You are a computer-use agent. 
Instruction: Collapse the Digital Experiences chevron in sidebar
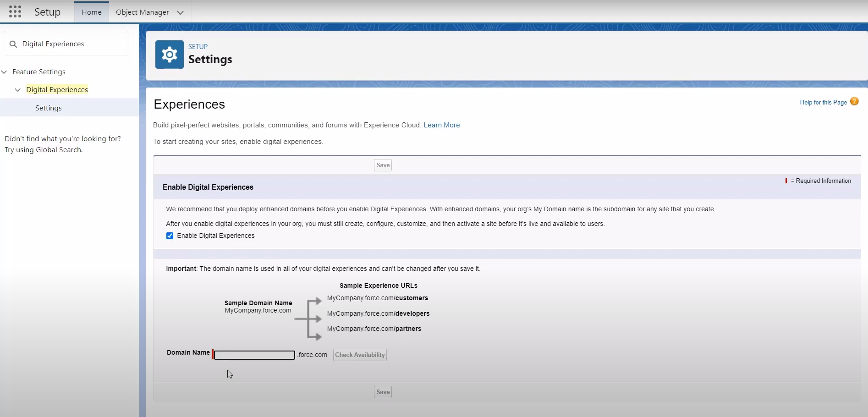click(x=18, y=90)
